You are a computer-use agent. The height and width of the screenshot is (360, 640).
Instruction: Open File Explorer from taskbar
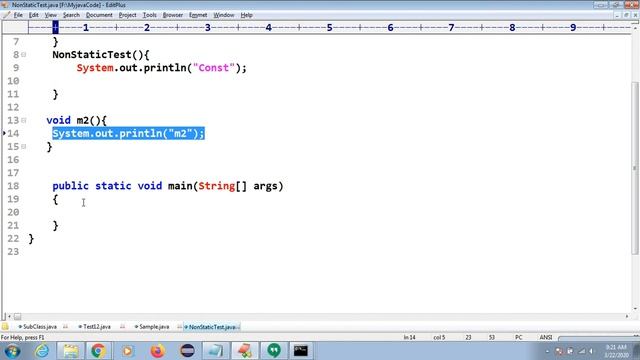(x=71, y=351)
